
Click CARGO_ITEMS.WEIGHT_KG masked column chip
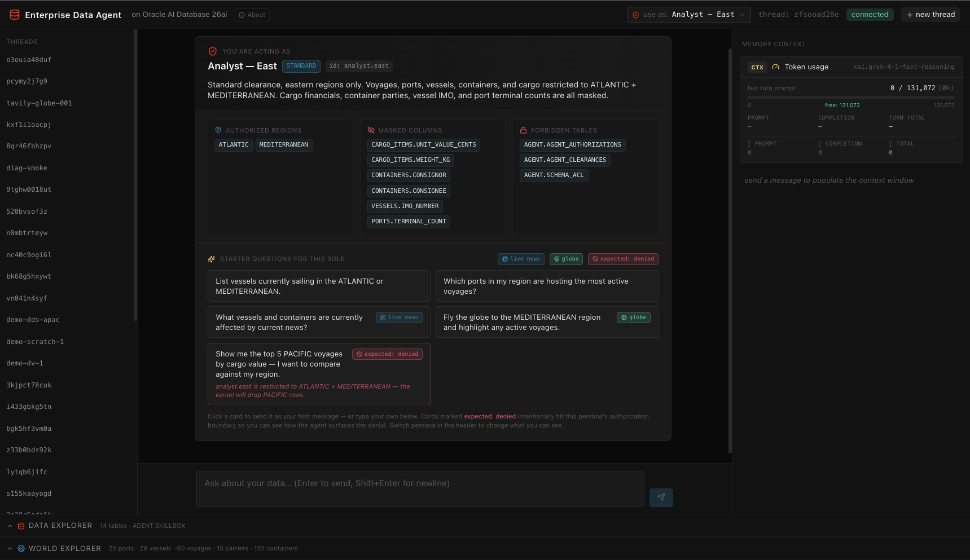[411, 160]
